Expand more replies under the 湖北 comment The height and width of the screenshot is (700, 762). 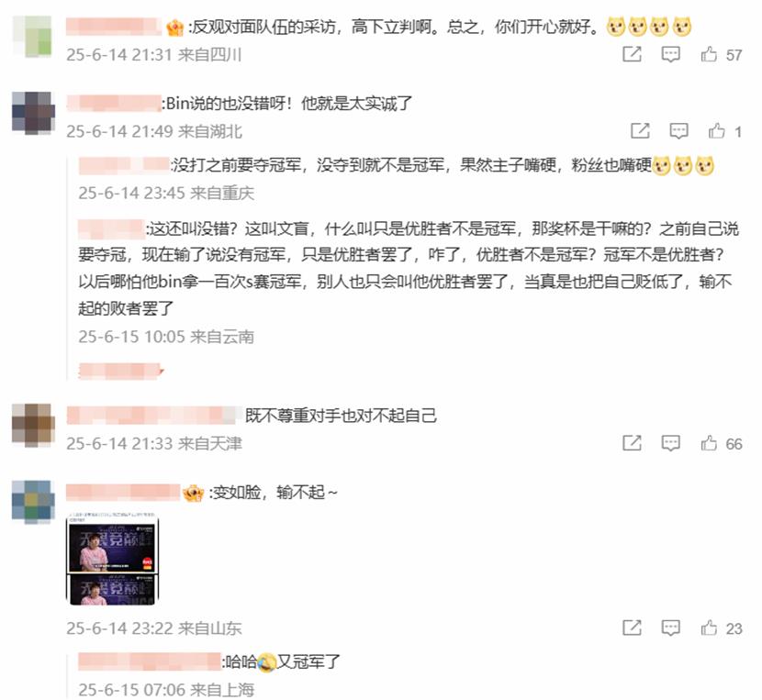pyautogui.click(x=121, y=372)
